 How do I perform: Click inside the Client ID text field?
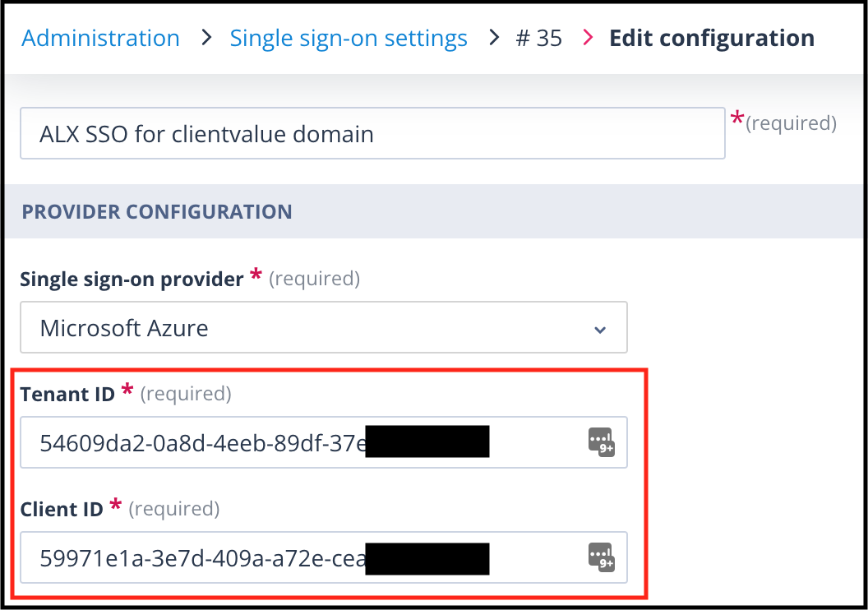pos(324,557)
